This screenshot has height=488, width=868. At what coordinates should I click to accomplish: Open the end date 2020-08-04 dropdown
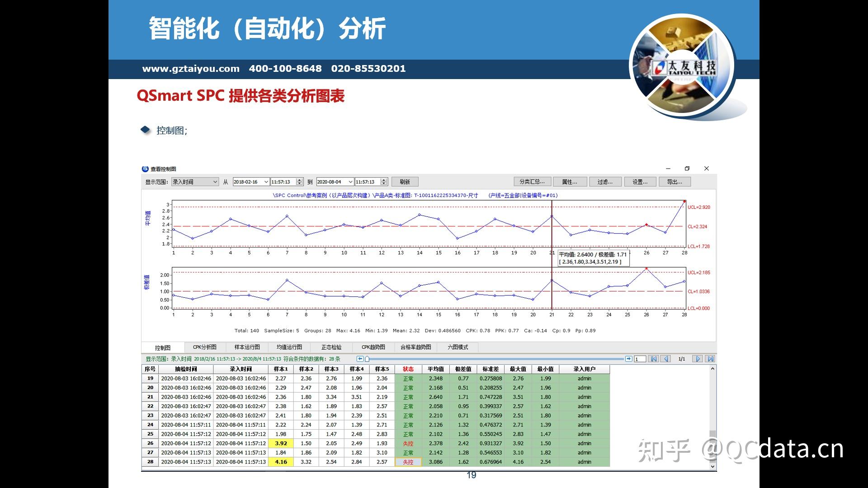pos(350,182)
